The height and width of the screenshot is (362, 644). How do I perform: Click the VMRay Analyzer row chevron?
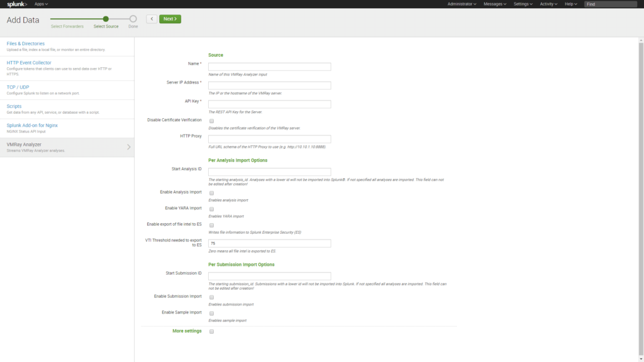point(128,147)
